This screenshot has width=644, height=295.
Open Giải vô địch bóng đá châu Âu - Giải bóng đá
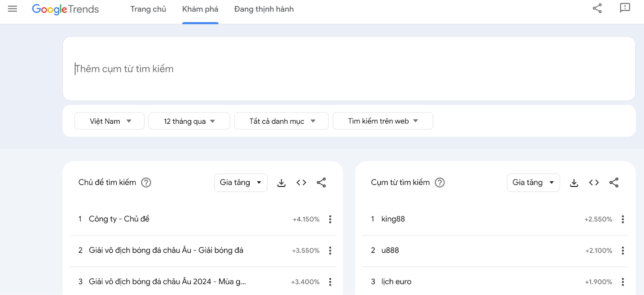[166, 250]
